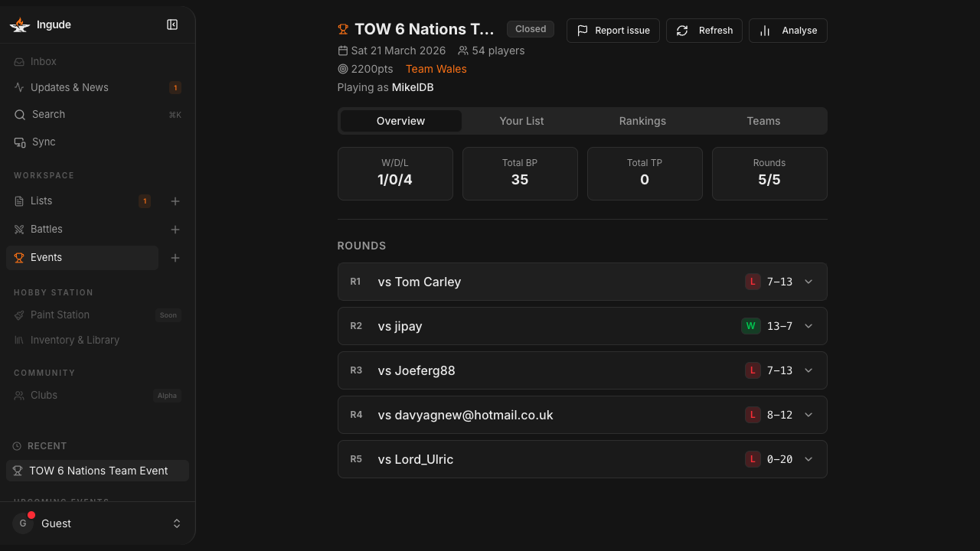Expand round 4 vs davyagnew row
The image size is (980, 551).
(x=582, y=415)
